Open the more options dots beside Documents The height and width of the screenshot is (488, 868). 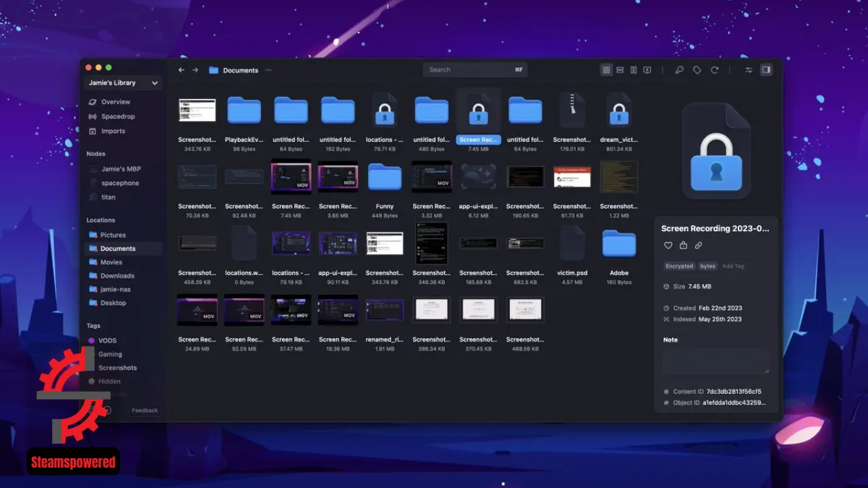click(269, 70)
